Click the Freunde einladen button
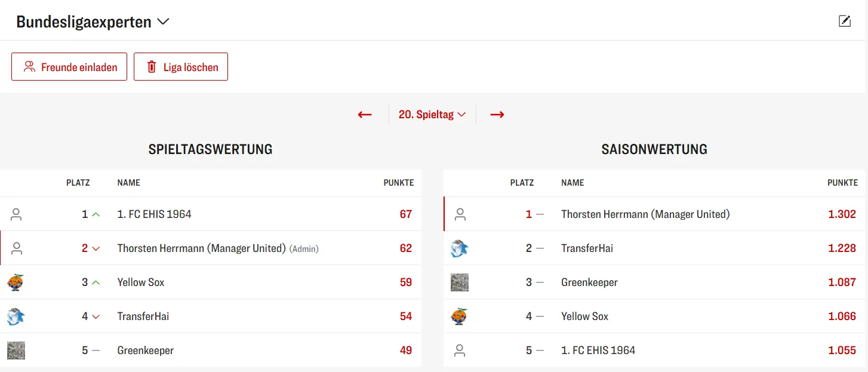Image resolution: width=868 pixels, height=372 pixels. click(69, 67)
